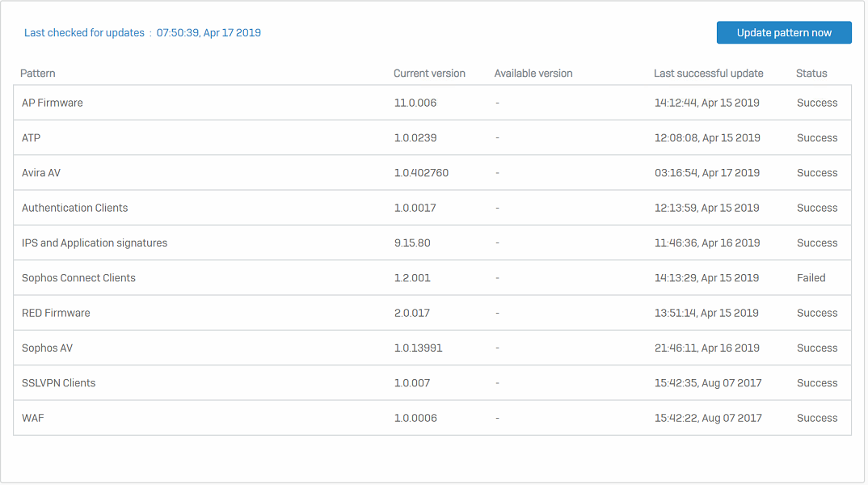Click the Status column header
The height and width of the screenshot is (485, 868).
[811, 74]
